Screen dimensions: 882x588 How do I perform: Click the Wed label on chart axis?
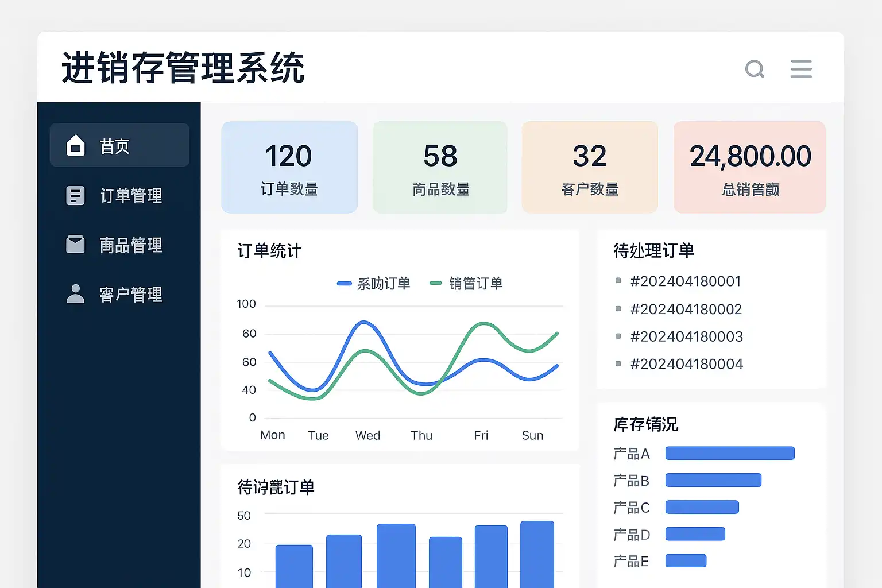pyautogui.click(x=367, y=435)
